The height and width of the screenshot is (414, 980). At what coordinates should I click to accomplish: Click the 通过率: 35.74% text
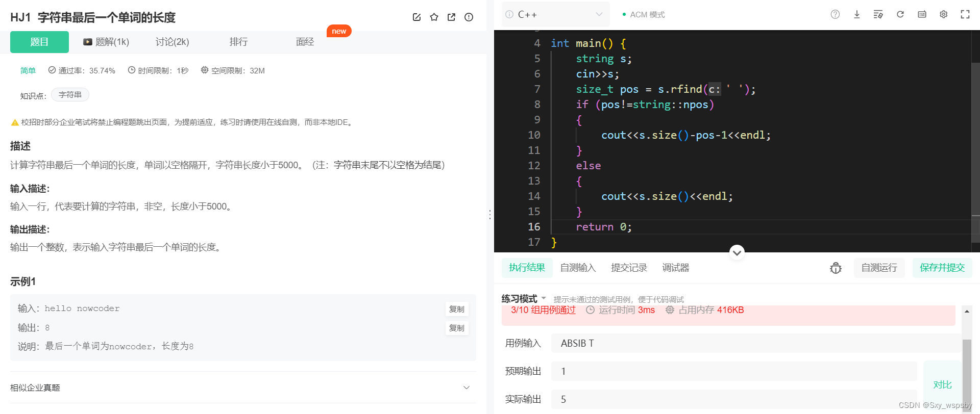pos(87,70)
